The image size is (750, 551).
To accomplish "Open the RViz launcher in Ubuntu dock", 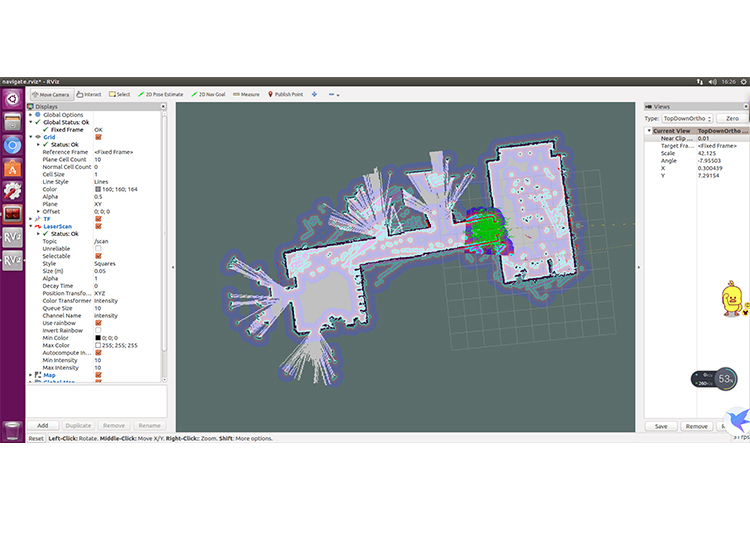I will (13, 236).
